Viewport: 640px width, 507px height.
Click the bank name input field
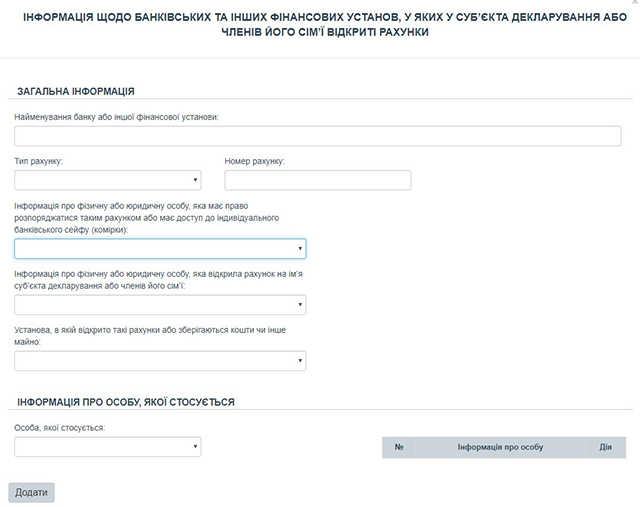318,136
